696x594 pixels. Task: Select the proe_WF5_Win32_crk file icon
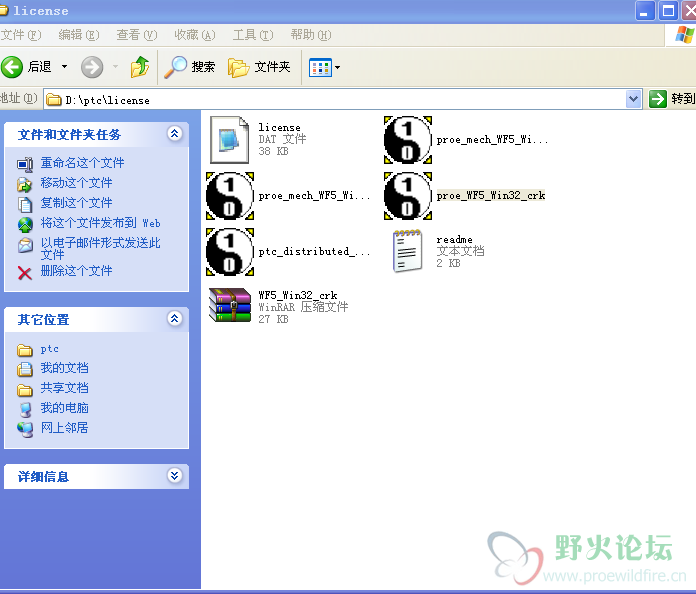[x=407, y=196]
